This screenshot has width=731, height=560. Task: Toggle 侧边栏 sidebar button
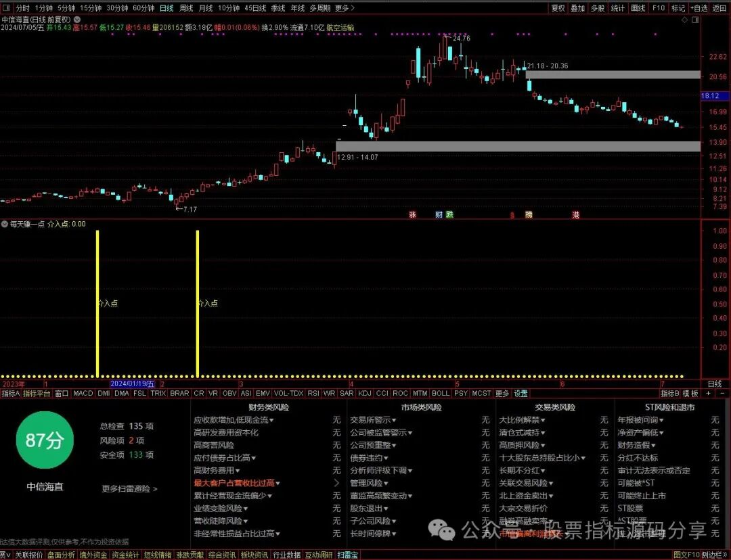(x=714, y=555)
